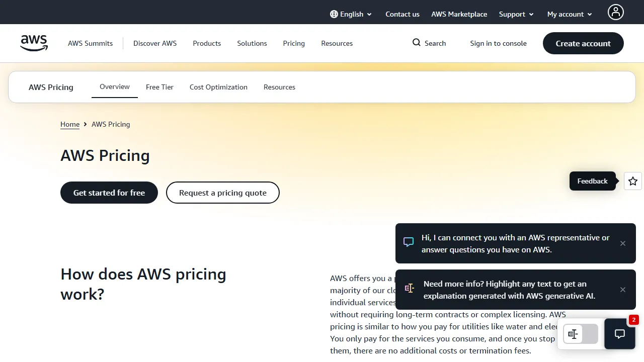Viewport: 644px width, 362px height.
Task: Switch to the Cost Optimization tab
Action: point(218,87)
